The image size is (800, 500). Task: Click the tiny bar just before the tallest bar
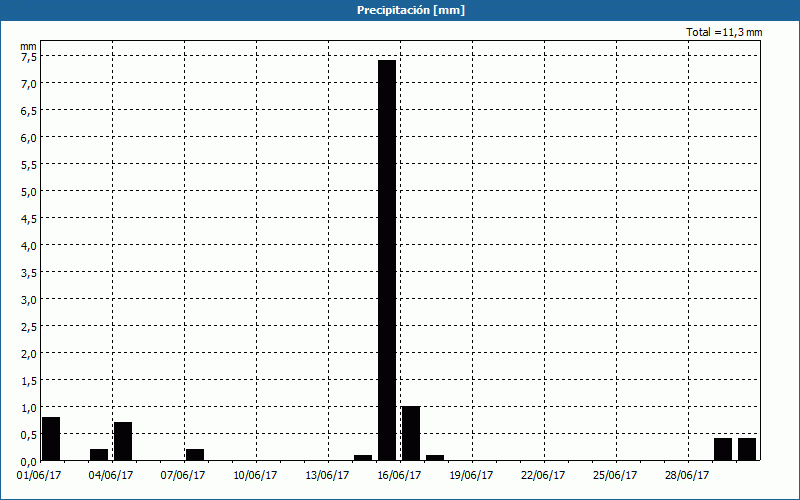[x=363, y=458]
